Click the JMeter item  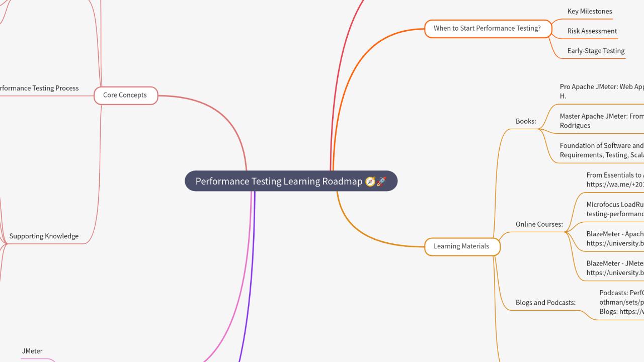[32, 351]
